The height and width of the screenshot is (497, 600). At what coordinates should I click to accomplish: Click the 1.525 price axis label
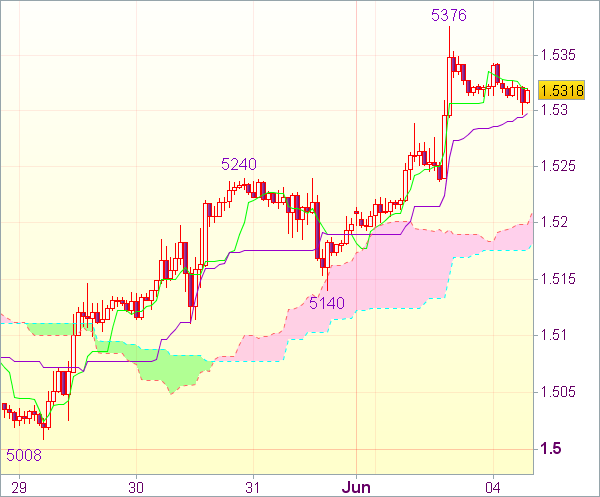[x=558, y=166]
